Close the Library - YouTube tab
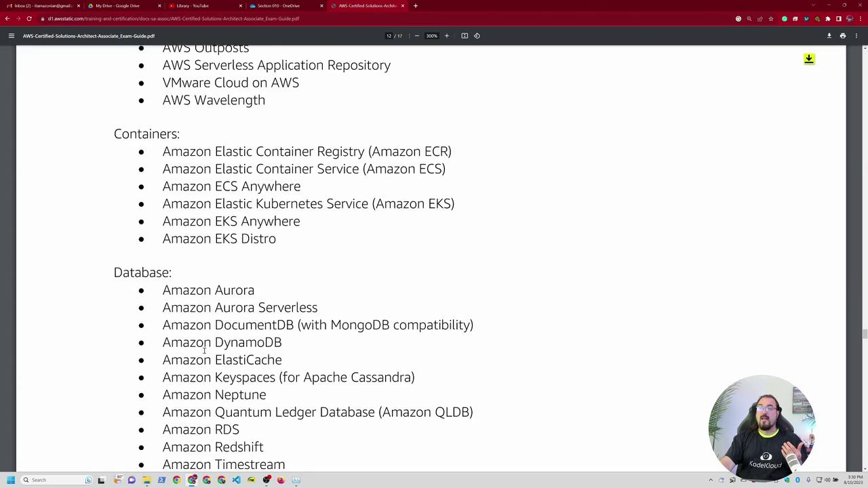868x488 pixels. coord(240,5)
